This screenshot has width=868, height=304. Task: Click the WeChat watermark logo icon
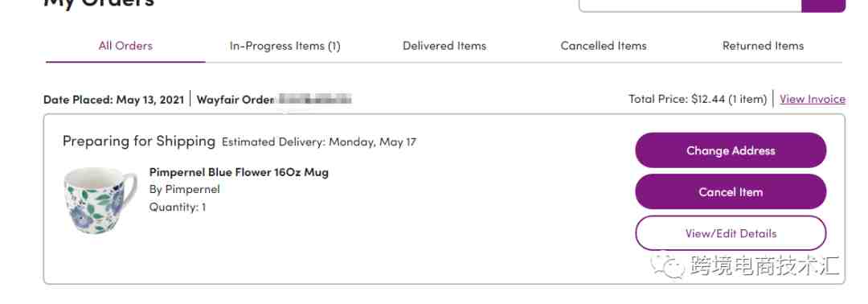668,266
